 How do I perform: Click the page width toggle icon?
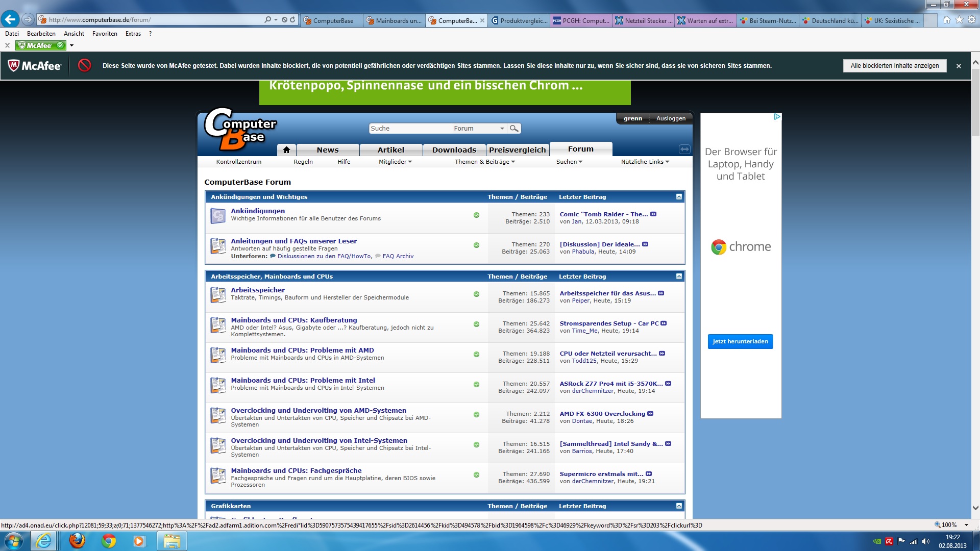point(684,149)
